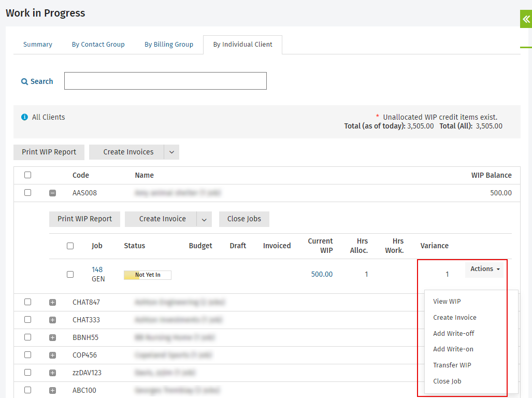Screen dimensions: 532x398
Task: Open job link 148
Action: 97,270
